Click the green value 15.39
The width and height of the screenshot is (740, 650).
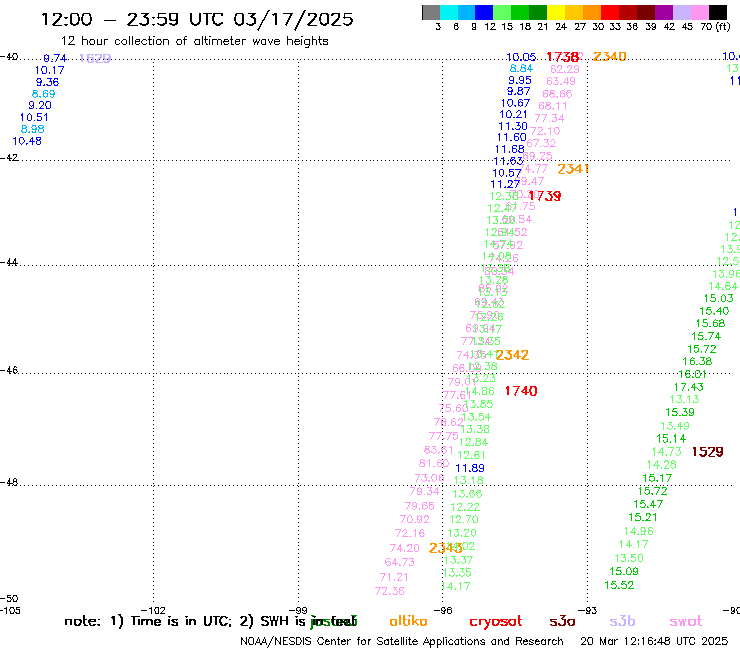[680, 412]
